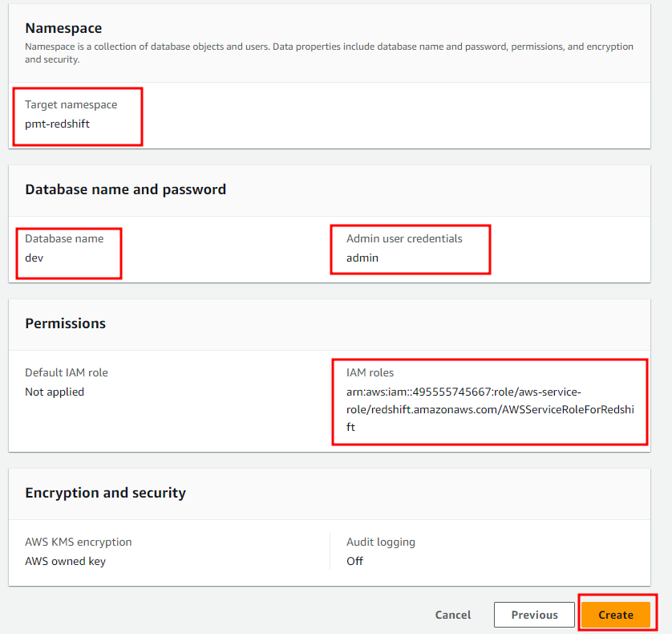Screen dimensions: 672x634
Task: Click the Admin user credentials label
Action: pyautogui.click(x=404, y=238)
